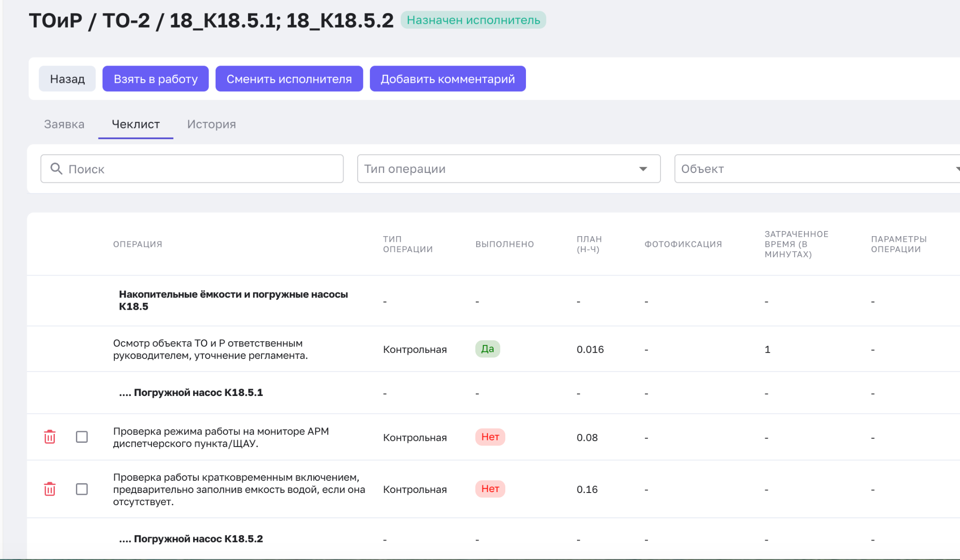Click 'Проверка режима работы на мониторе АРМ' text
960x560 pixels.
point(221,437)
